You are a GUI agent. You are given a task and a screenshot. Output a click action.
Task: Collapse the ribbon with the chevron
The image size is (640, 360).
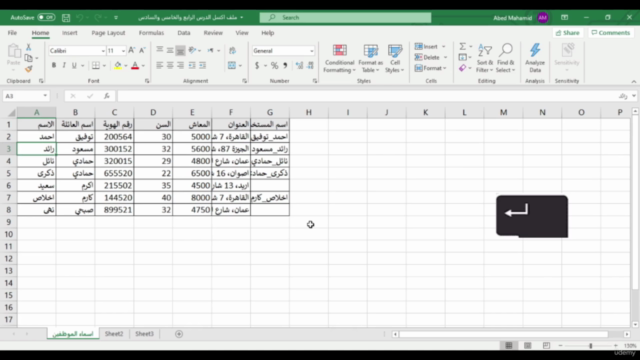pyautogui.click(x=633, y=82)
